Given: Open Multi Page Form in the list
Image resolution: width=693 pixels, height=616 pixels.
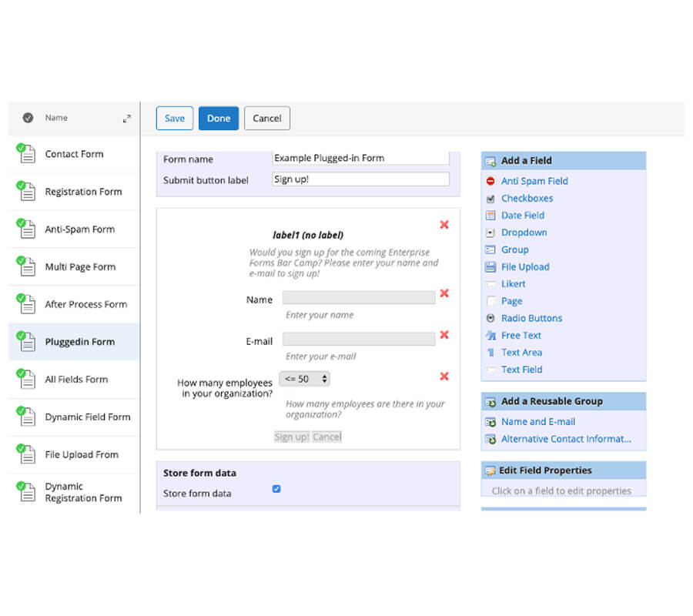Looking at the screenshot, I should click(74, 266).
